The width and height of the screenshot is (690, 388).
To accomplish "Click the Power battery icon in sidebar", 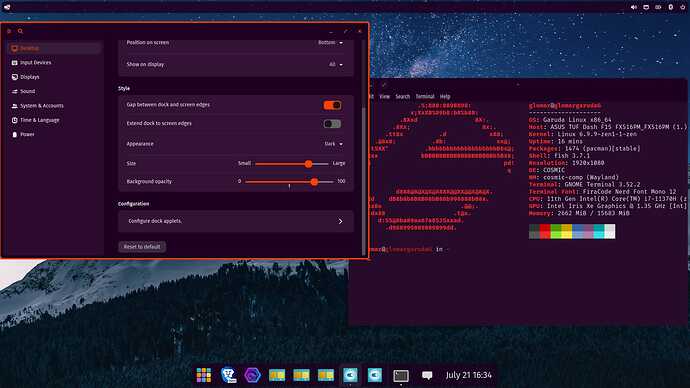I will coord(15,135).
